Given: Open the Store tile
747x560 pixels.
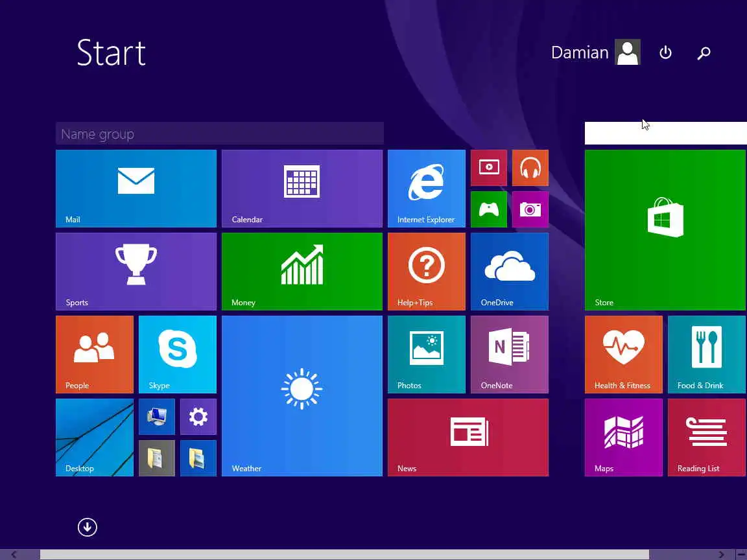Looking at the screenshot, I should coord(665,230).
